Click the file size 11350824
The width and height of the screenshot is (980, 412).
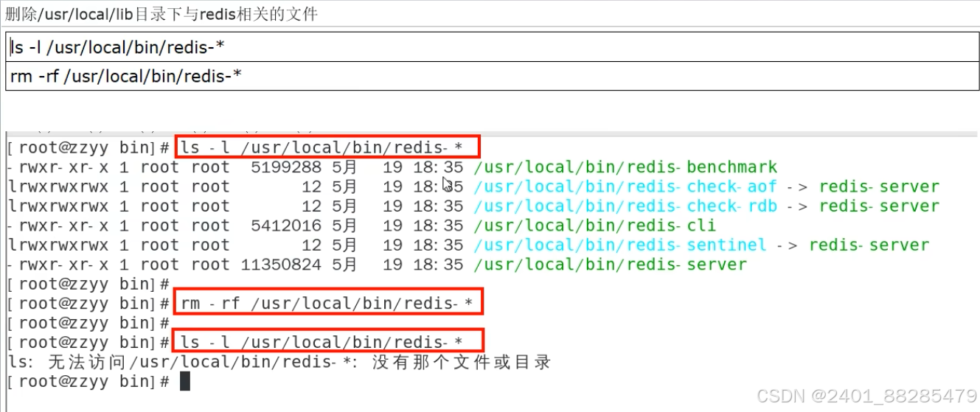tap(281, 264)
